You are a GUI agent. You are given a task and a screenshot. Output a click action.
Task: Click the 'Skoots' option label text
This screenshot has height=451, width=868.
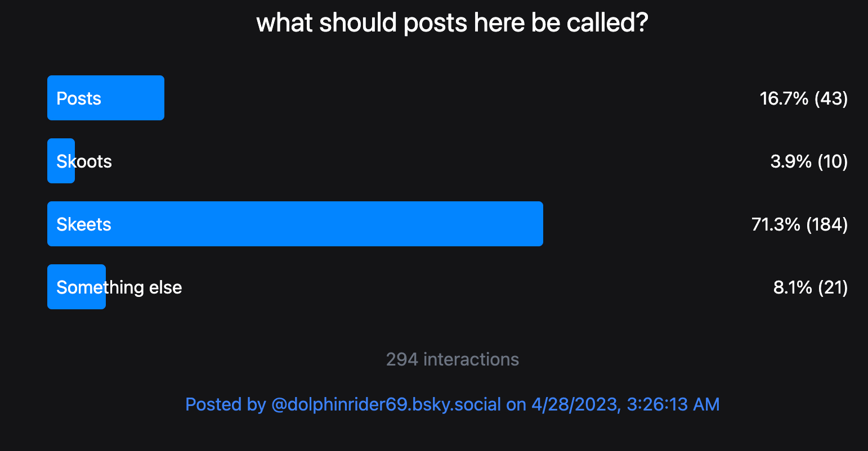pyautogui.click(x=84, y=161)
